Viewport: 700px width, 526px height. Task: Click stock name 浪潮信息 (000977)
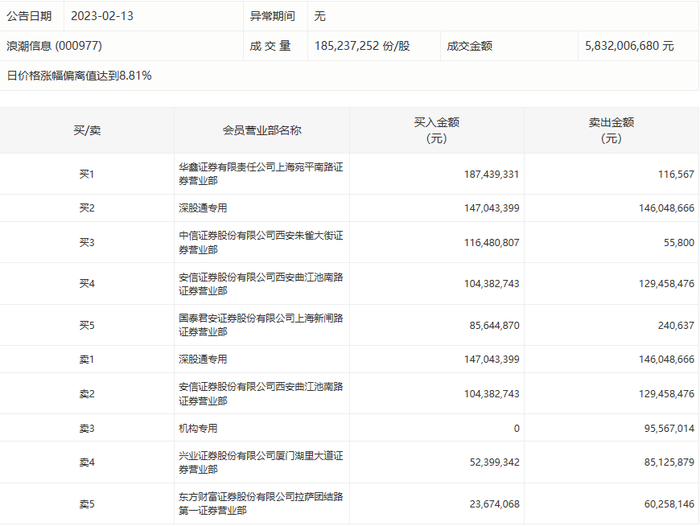click(54, 46)
